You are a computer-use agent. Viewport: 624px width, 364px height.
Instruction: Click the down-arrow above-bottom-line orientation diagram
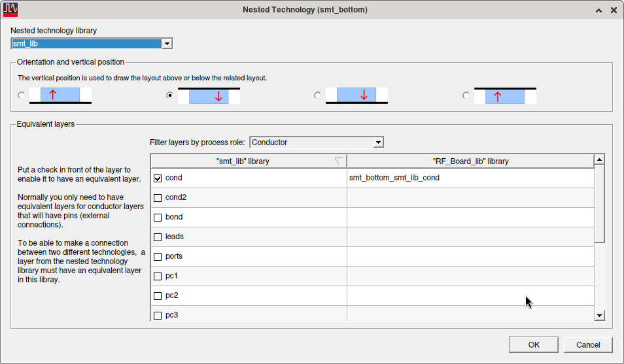point(356,95)
